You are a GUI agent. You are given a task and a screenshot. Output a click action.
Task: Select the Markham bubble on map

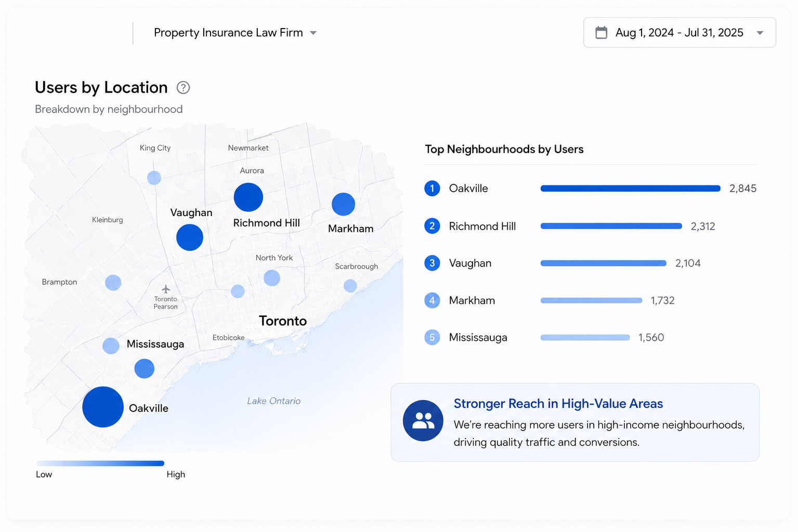(x=343, y=204)
